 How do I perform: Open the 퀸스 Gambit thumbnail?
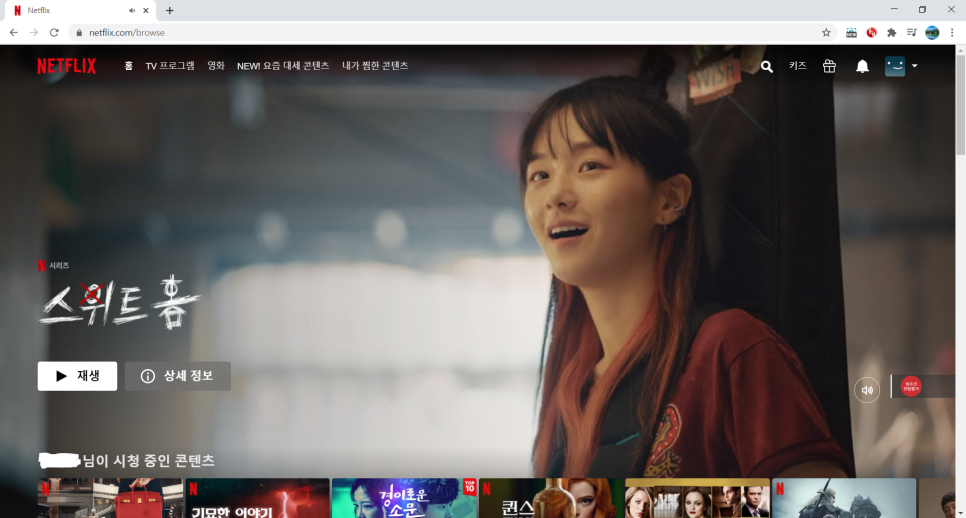click(551, 498)
